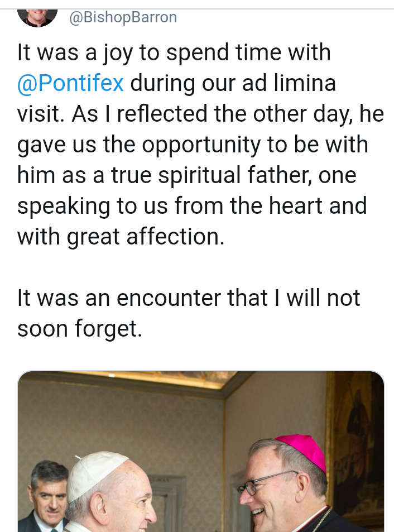Click the line "speaking to us from the heart and"
394x532 pixels.
192,206
